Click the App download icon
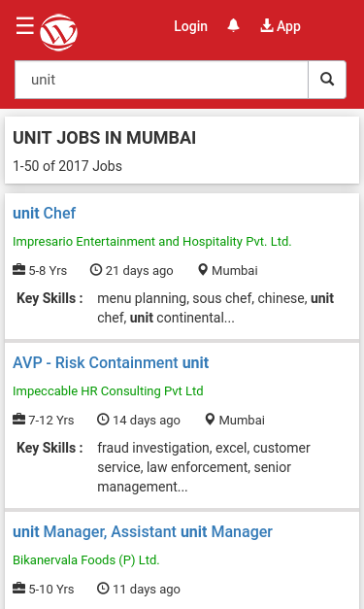 tap(266, 25)
